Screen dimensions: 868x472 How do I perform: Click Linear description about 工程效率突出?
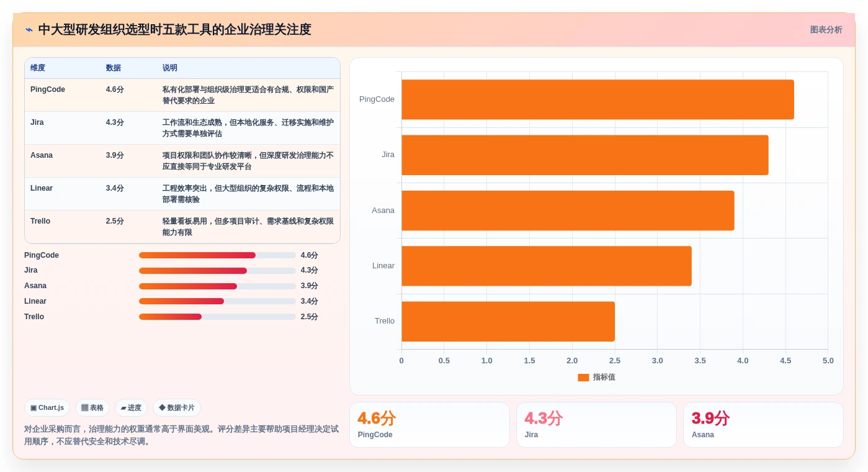coord(248,194)
